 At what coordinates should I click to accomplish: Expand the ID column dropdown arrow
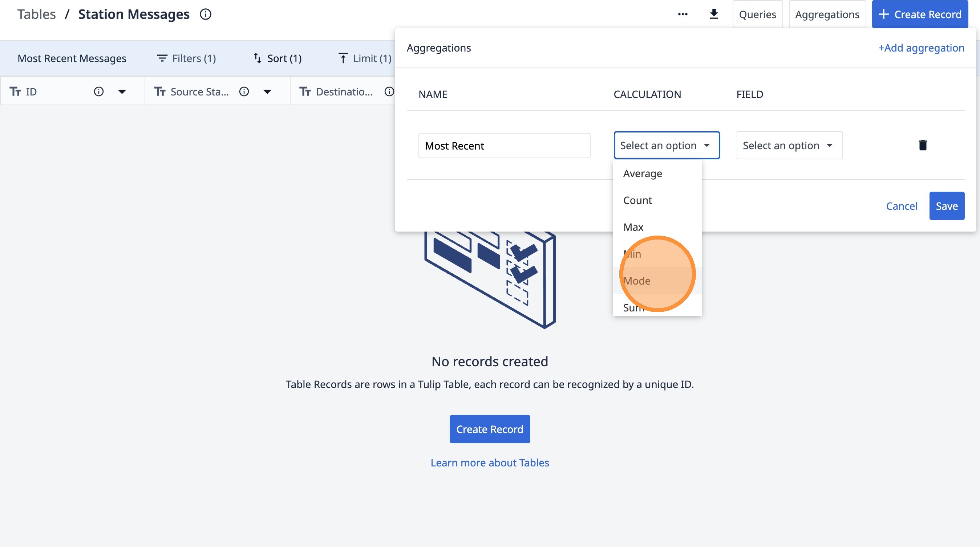[x=122, y=91]
